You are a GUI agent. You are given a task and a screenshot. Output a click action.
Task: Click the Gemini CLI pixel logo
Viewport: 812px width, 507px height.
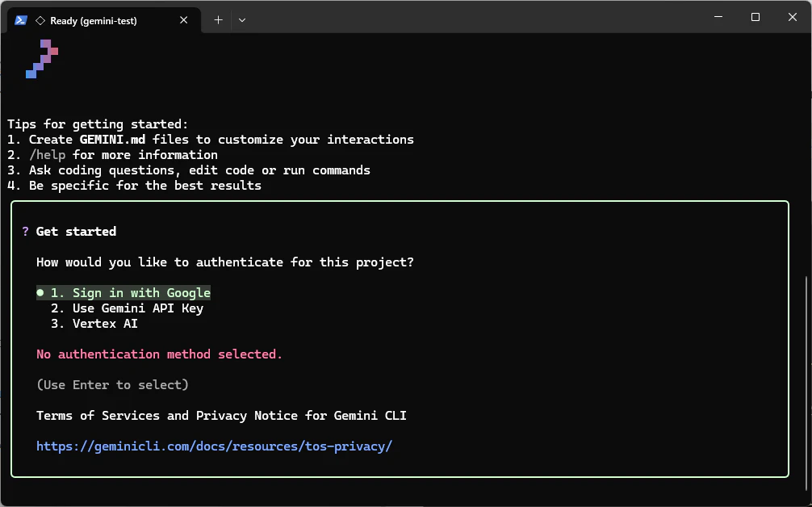[x=42, y=59]
